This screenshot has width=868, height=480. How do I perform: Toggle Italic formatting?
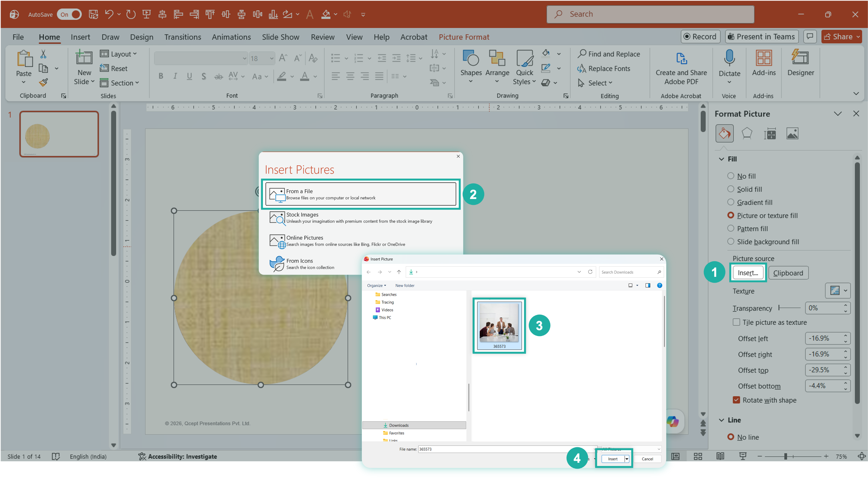point(175,76)
